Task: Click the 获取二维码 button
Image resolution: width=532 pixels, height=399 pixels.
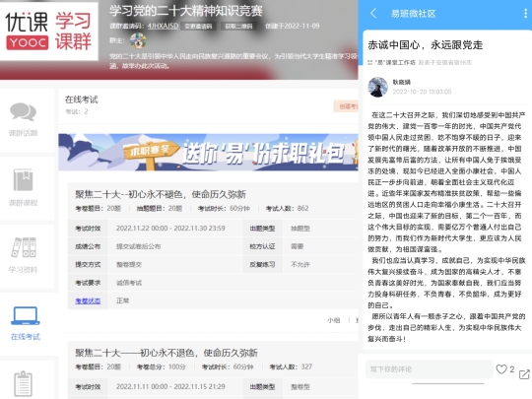Action: coord(238,27)
